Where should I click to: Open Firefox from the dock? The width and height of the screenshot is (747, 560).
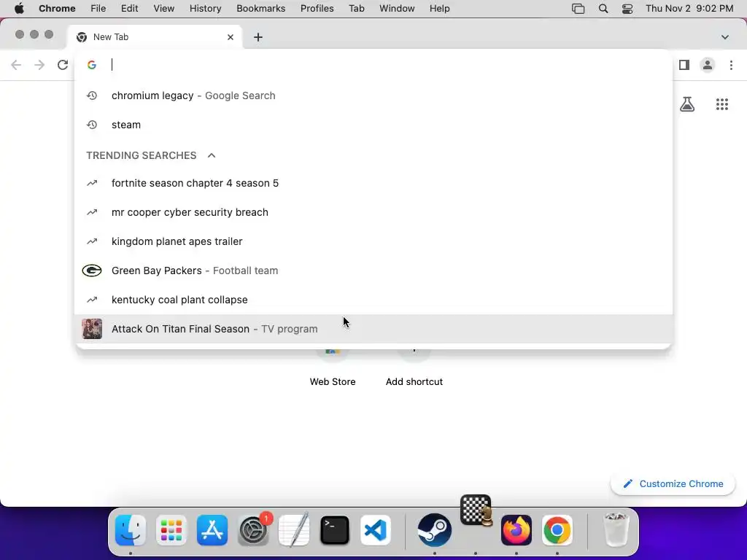[516, 530]
